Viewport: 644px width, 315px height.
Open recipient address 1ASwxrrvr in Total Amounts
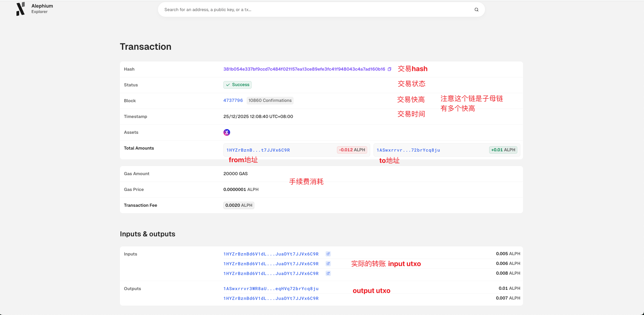408,150
